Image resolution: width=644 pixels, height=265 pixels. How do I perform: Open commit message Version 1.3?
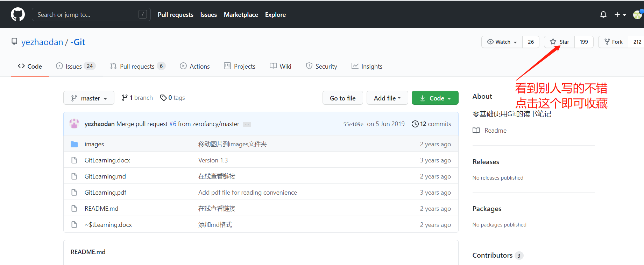(x=213, y=160)
